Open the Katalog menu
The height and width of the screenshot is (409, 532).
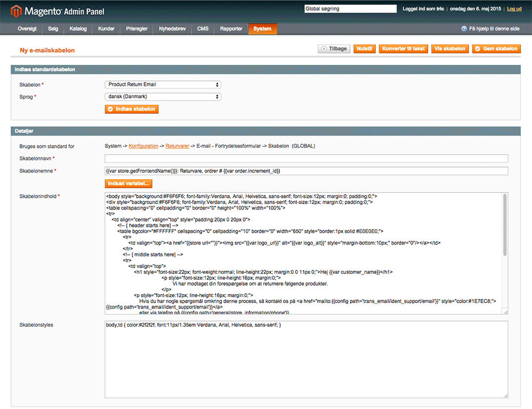(78, 29)
